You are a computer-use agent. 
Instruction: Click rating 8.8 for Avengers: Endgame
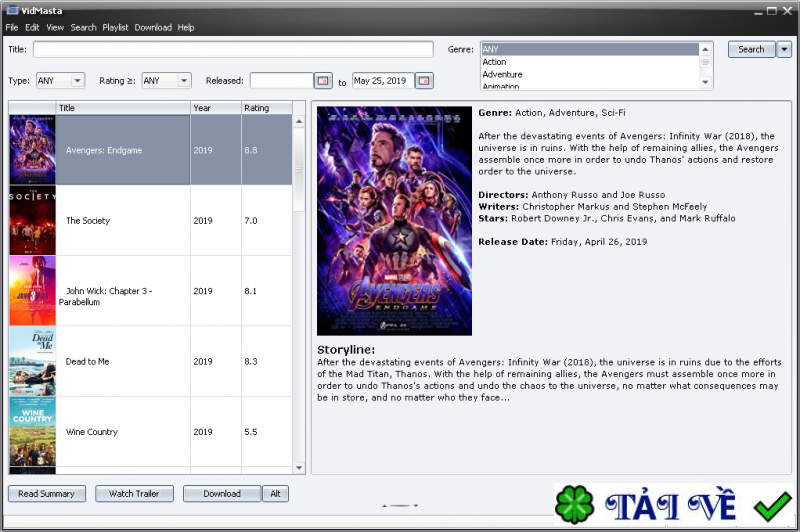tap(251, 150)
